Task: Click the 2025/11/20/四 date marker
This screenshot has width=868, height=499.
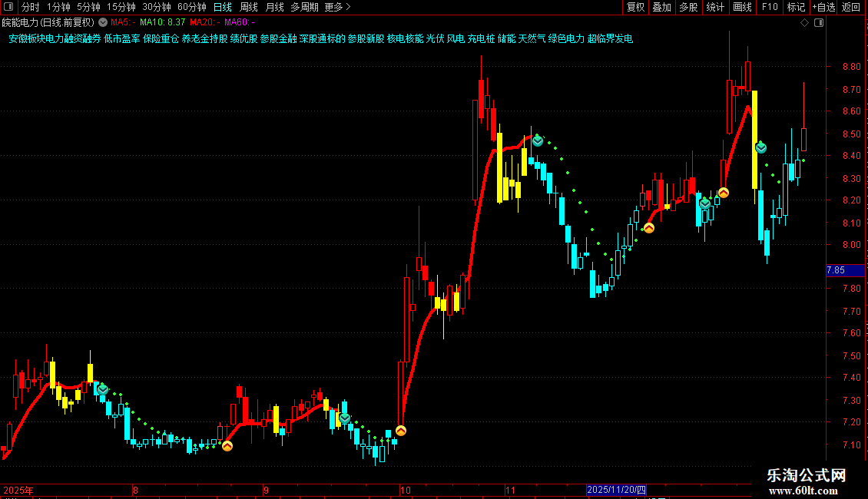Action: (616, 490)
